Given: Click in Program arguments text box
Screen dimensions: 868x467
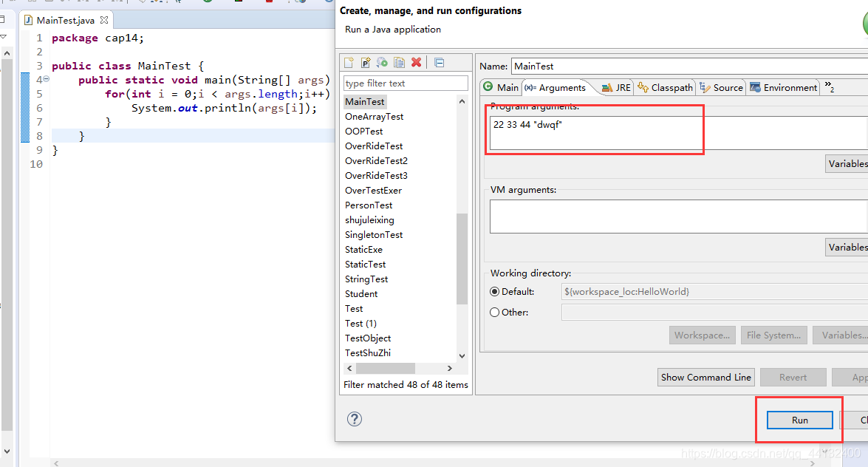Looking at the screenshot, I should tap(678, 132).
